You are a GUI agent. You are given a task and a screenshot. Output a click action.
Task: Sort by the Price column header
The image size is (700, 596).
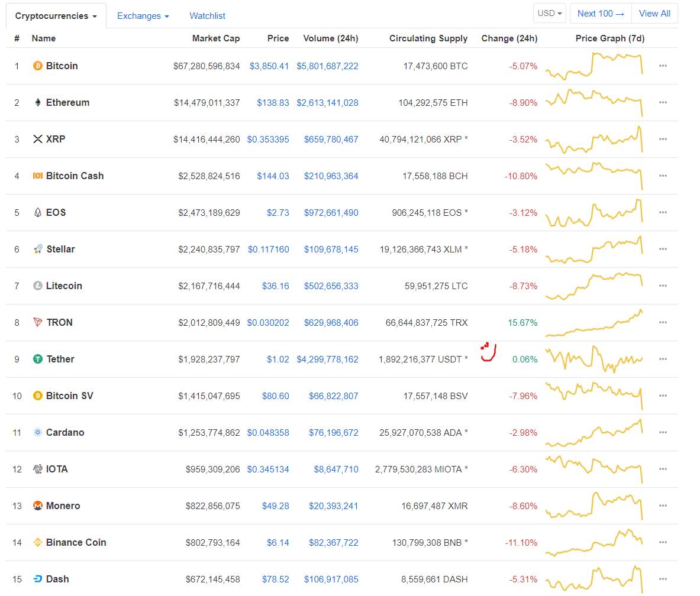(x=278, y=38)
